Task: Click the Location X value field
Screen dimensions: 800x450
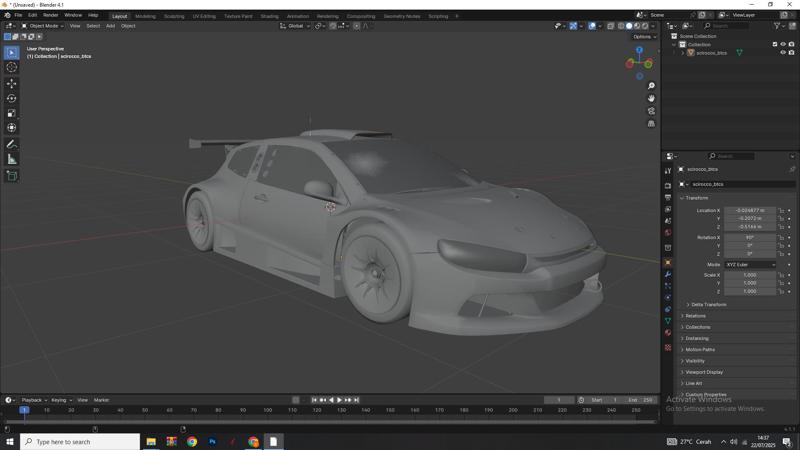Action: (750, 210)
